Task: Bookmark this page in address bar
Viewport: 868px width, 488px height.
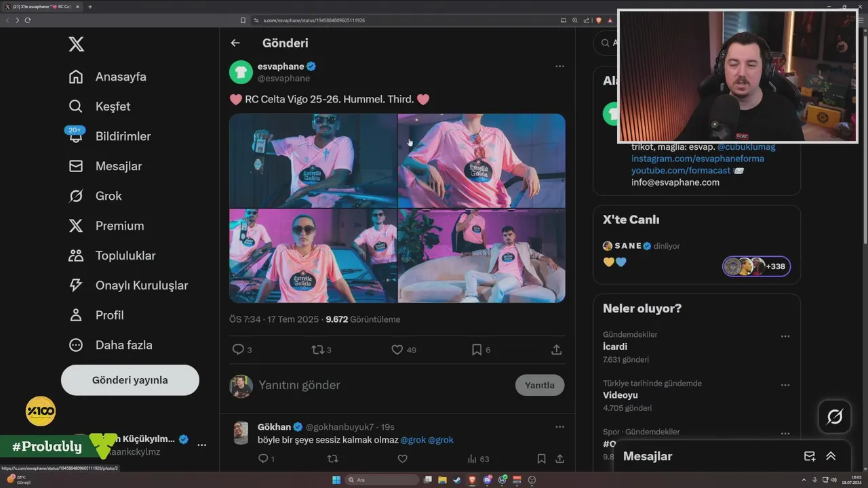Action: coord(243,20)
